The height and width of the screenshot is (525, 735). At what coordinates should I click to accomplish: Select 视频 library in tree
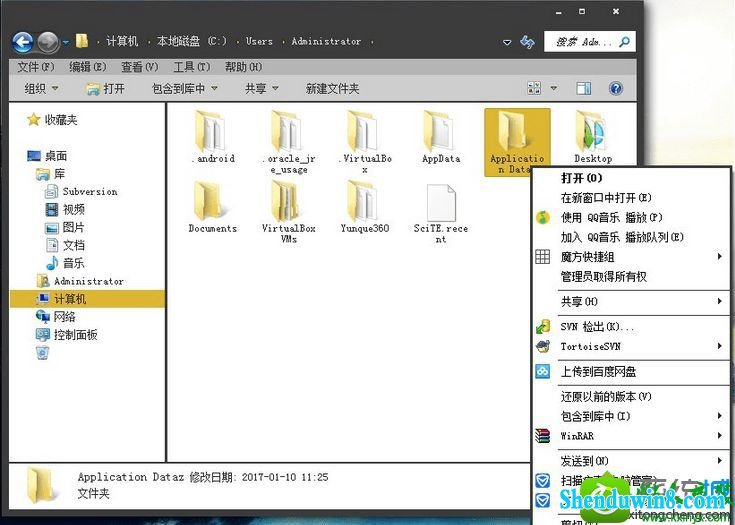[65, 209]
